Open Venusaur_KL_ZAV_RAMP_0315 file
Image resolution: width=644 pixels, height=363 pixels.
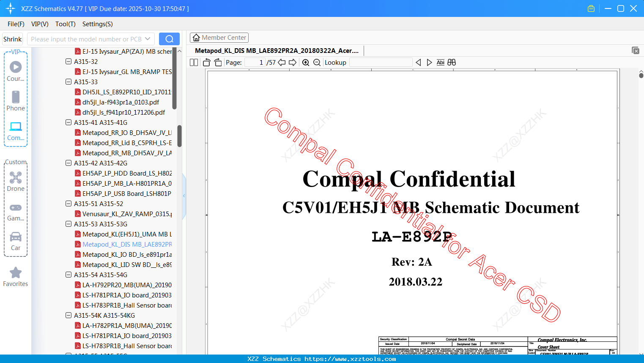(x=123, y=214)
